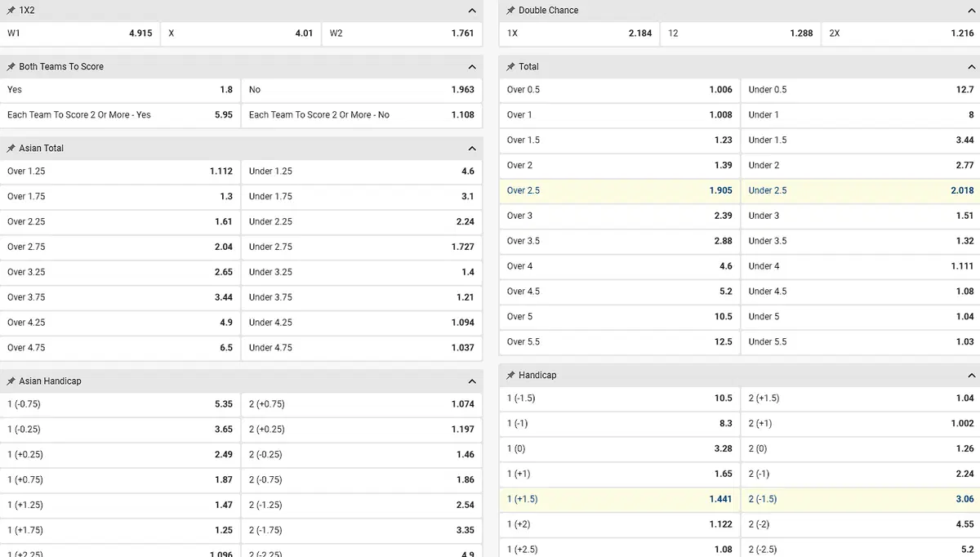Pin the Both Teams To Score market
This screenshot has height=557, width=980.
pyautogui.click(x=11, y=67)
